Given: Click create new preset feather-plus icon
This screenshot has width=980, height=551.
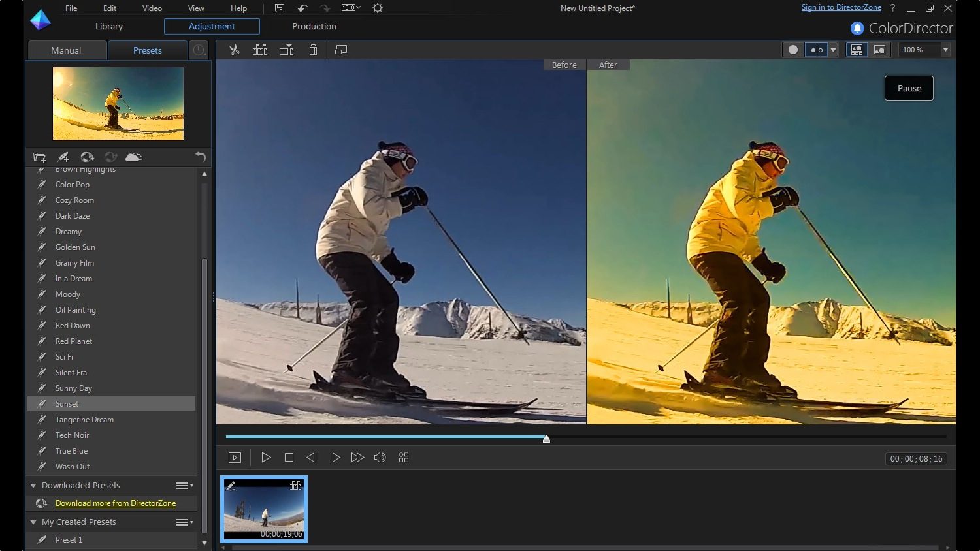Looking at the screenshot, I should click(63, 157).
